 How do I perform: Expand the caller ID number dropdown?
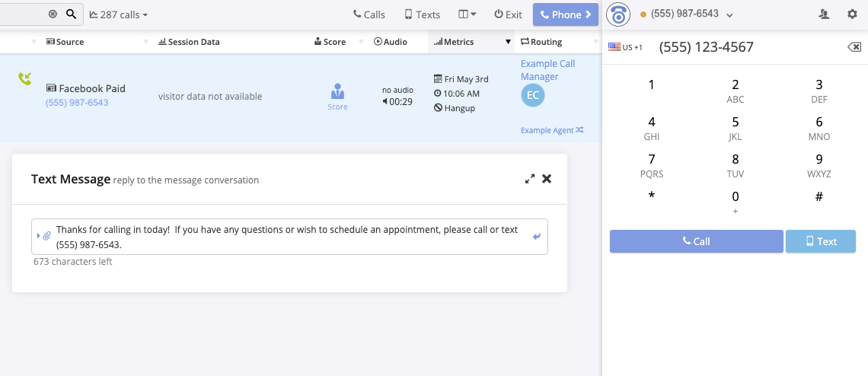(729, 15)
